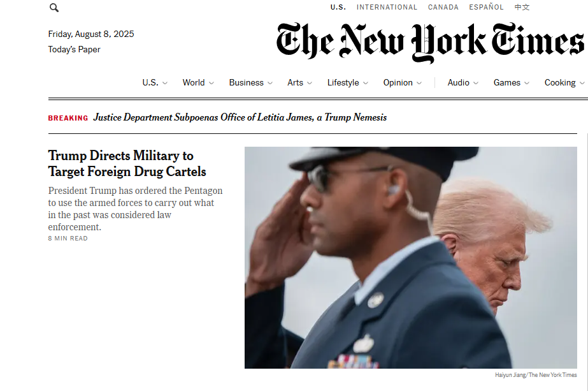588x391 pixels.
Task: Open the search magnifier icon
Action: [x=54, y=8]
